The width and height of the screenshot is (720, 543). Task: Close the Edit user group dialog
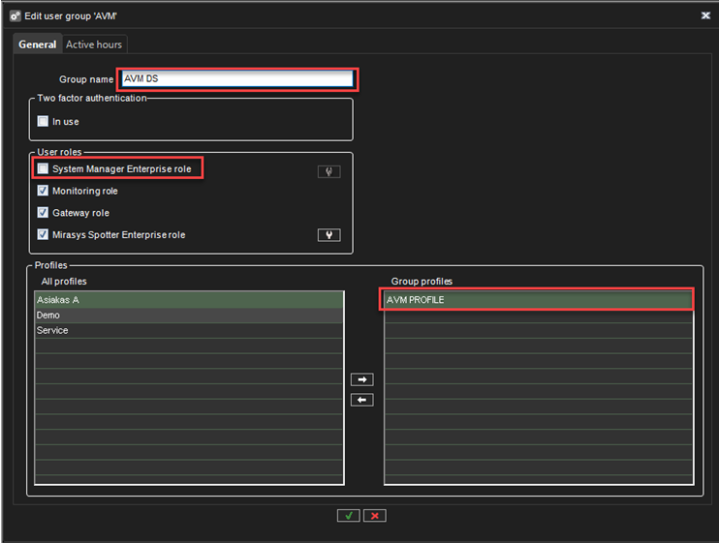(x=705, y=15)
